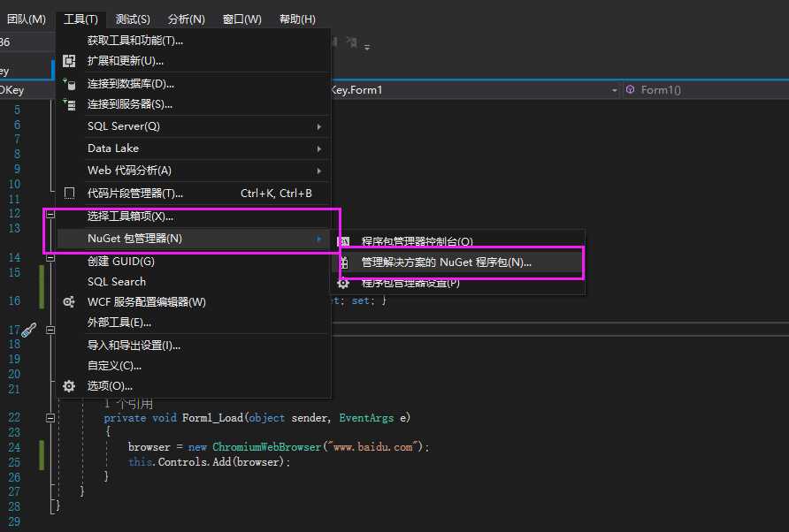Click the Form1_Load method name
Viewport: 789px width, 532px height.
pos(212,418)
